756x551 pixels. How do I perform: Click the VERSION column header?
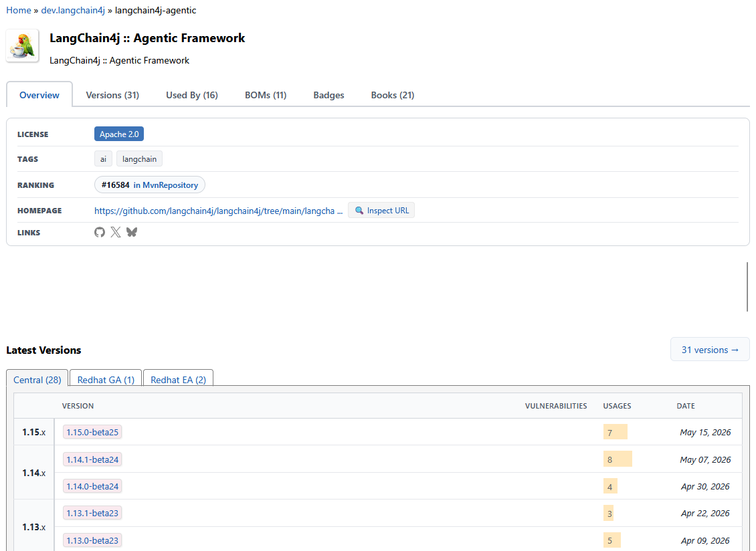pos(78,406)
